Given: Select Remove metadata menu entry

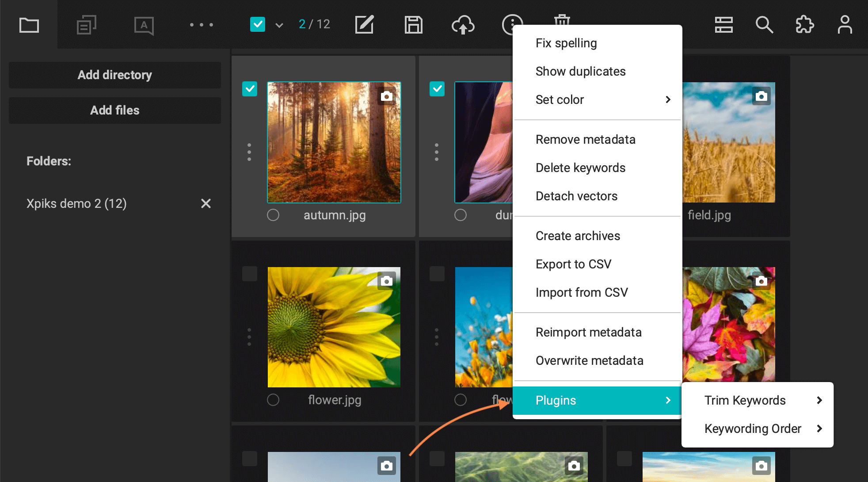Looking at the screenshot, I should pyautogui.click(x=585, y=139).
